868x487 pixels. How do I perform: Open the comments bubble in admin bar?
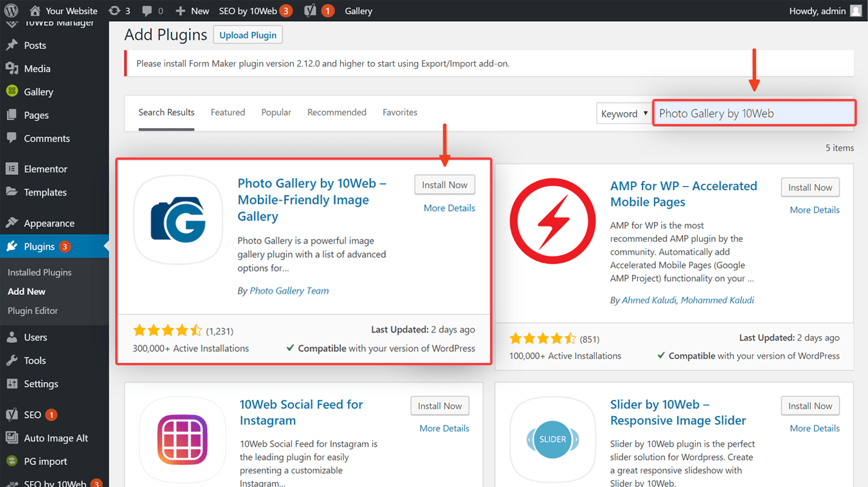153,11
